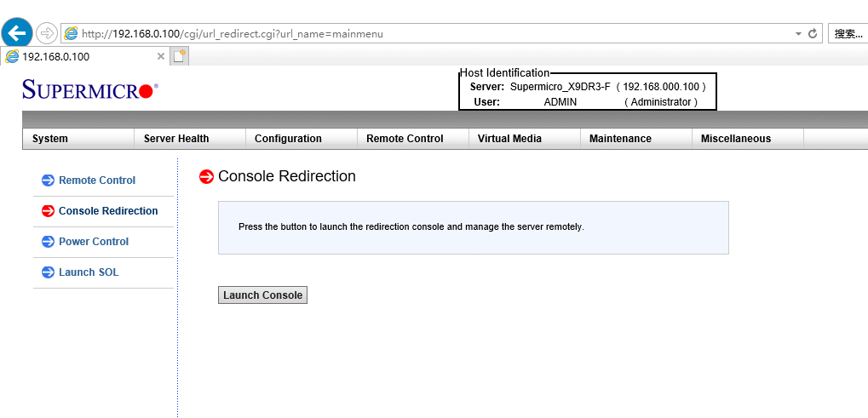Click the ( Administrator ) role text
The height and width of the screenshot is (418, 868).
pyautogui.click(x=661, y=102)
